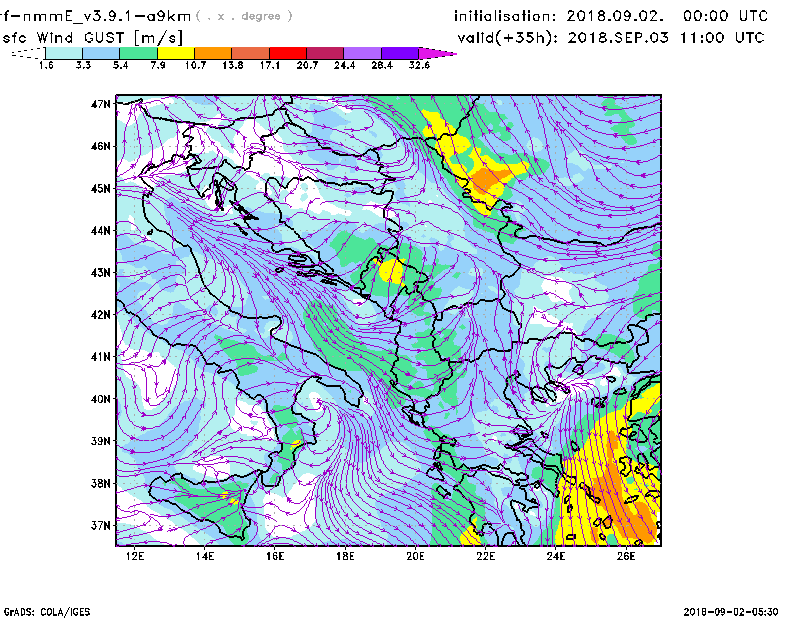The width and height of the screenshot is (800, 618).
Task: Click the 45N latitude label
Action: coord(101,189)
